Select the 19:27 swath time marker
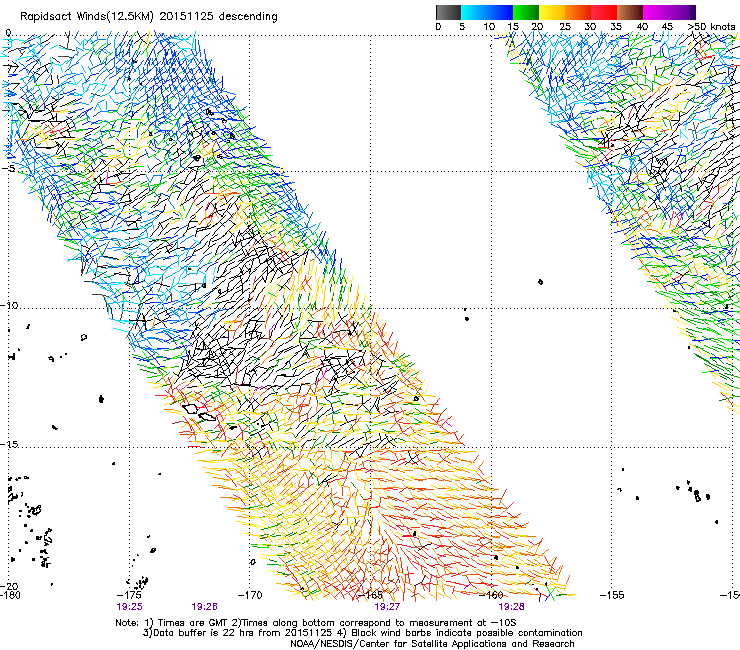This screenshot has height=650, width=740. click(387, 607)
